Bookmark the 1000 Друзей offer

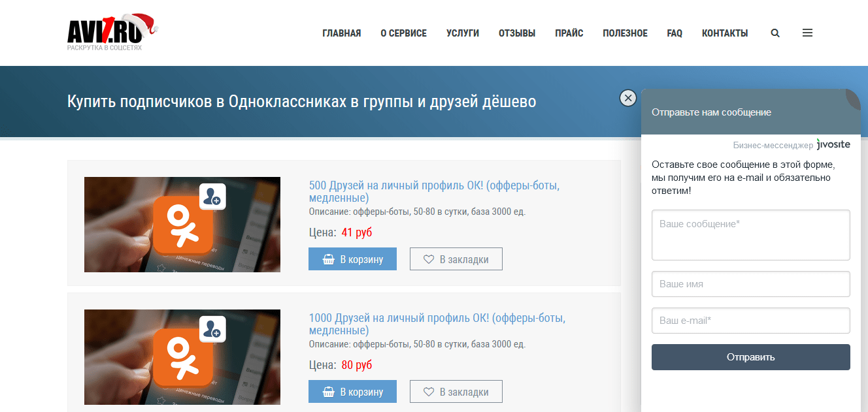click(x=456, y=392)
